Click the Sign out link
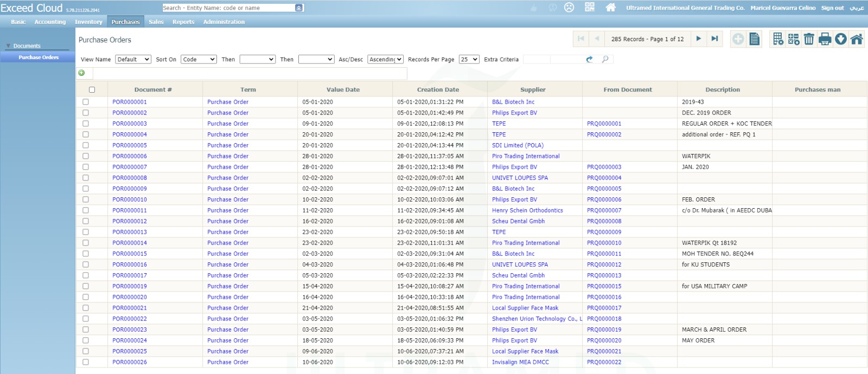 [832, 8]
